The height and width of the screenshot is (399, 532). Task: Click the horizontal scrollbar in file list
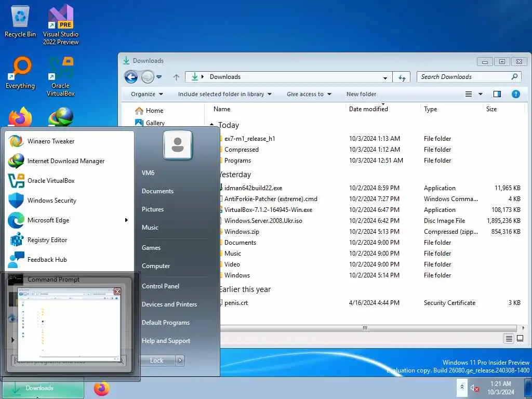(x=365, y=328)
